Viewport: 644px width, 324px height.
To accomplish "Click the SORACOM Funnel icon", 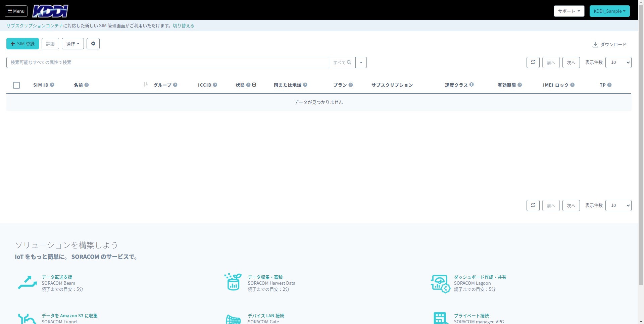I will (x=27, y=319).
